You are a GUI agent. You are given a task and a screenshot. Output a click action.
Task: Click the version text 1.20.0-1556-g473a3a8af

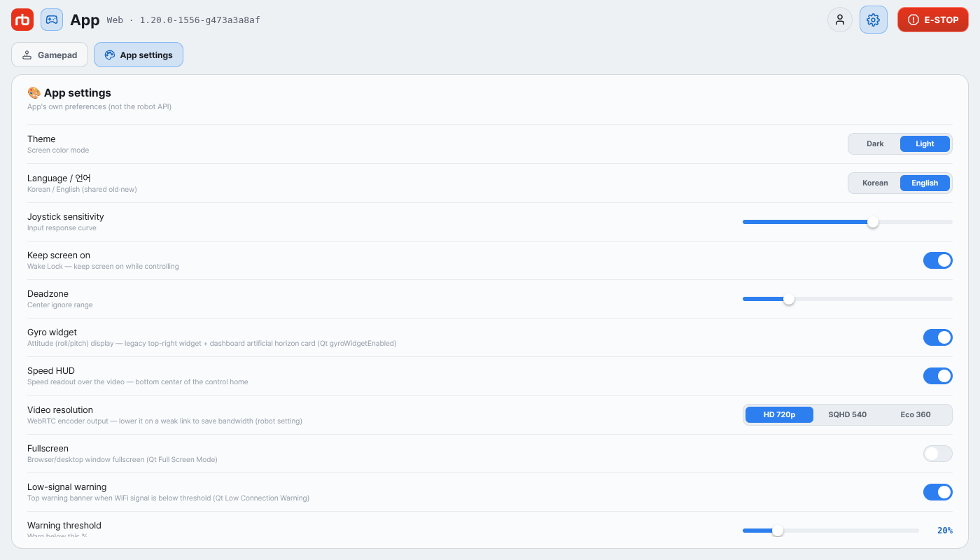tap(199, 20)
